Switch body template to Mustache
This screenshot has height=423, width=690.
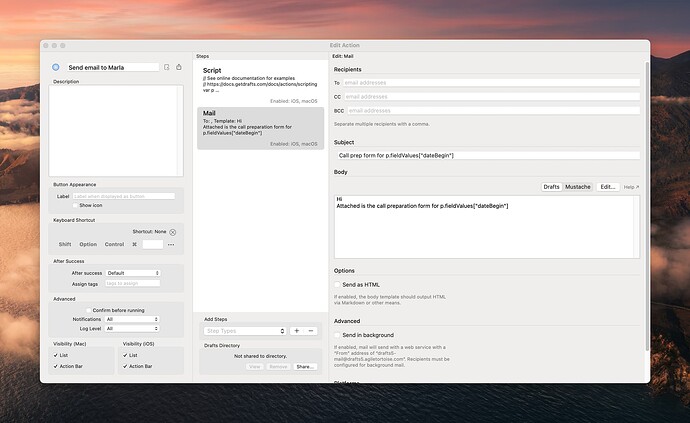(578, 187)
